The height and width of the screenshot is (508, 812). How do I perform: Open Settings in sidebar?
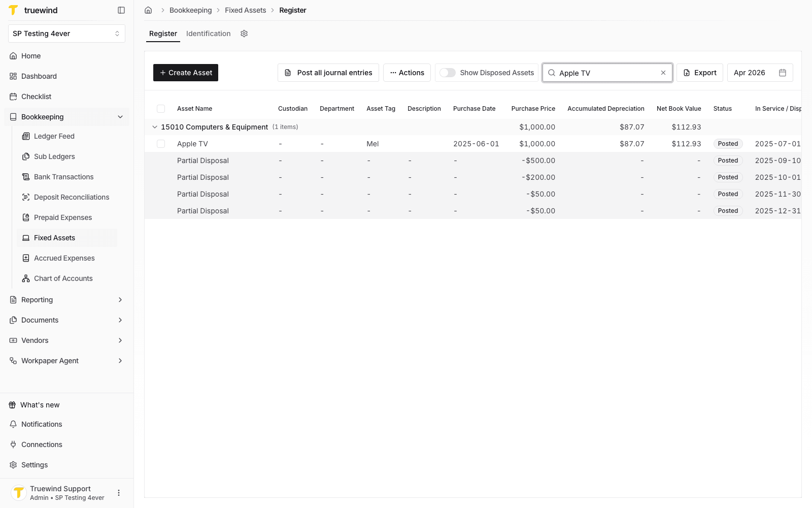(x=35, y=465)
